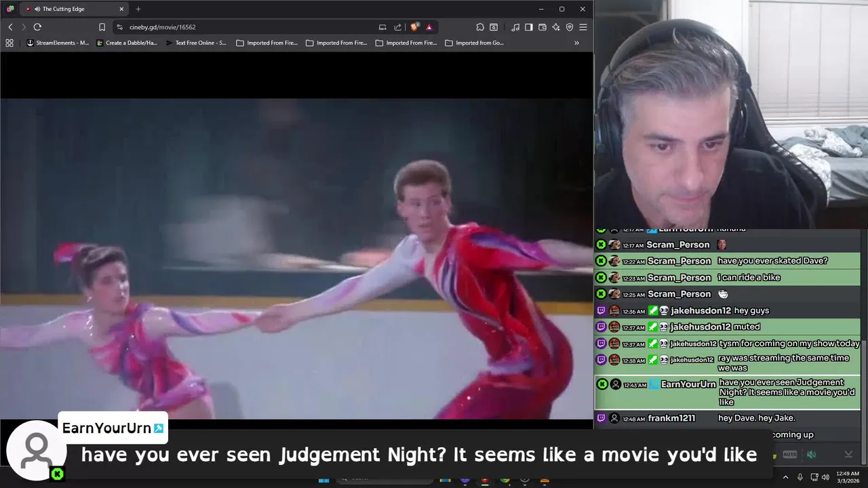Expand Imported From Fire folder beside Text Free Online
The width and height of the screenshot is (868, 488).
(267, 43)
